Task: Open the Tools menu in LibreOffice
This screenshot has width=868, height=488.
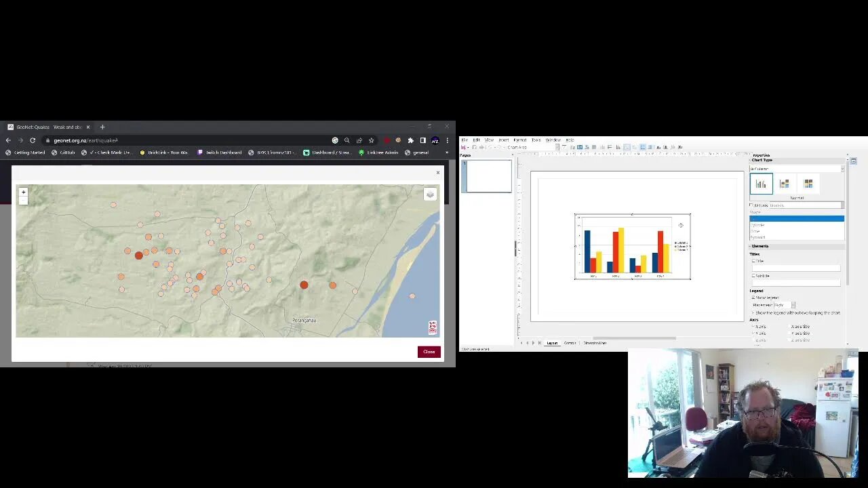Action: tap(536, 140)
